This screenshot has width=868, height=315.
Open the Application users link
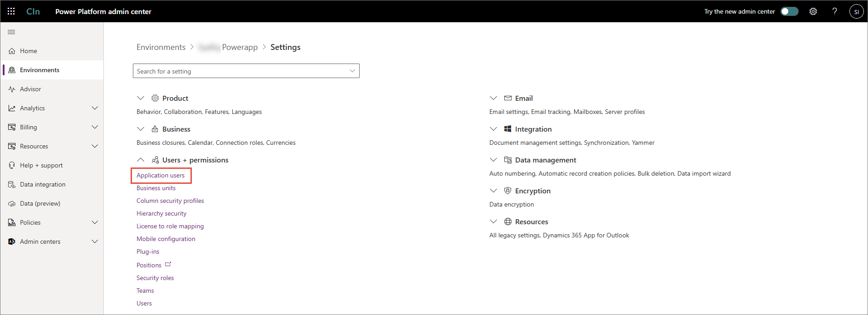(161, 175)
